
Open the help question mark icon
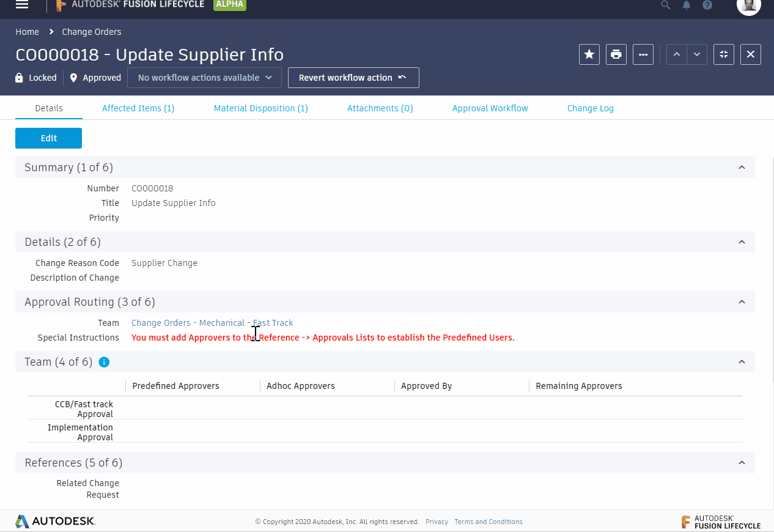(707, 5)
